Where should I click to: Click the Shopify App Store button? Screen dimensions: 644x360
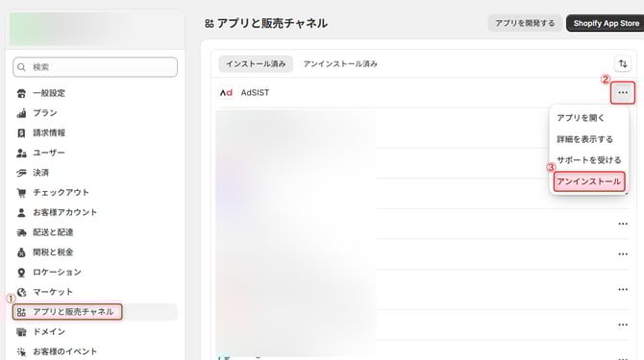click(606, 23)
